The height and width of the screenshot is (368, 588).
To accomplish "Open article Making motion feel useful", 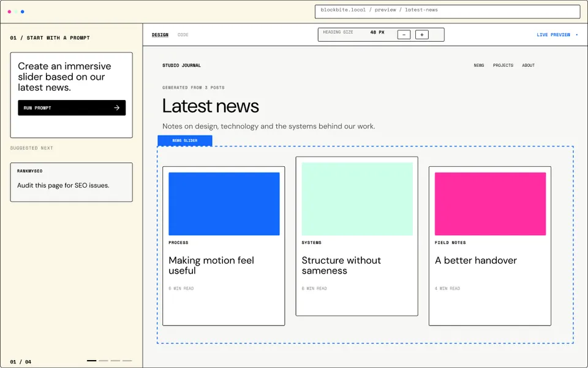I will [211, 266].
